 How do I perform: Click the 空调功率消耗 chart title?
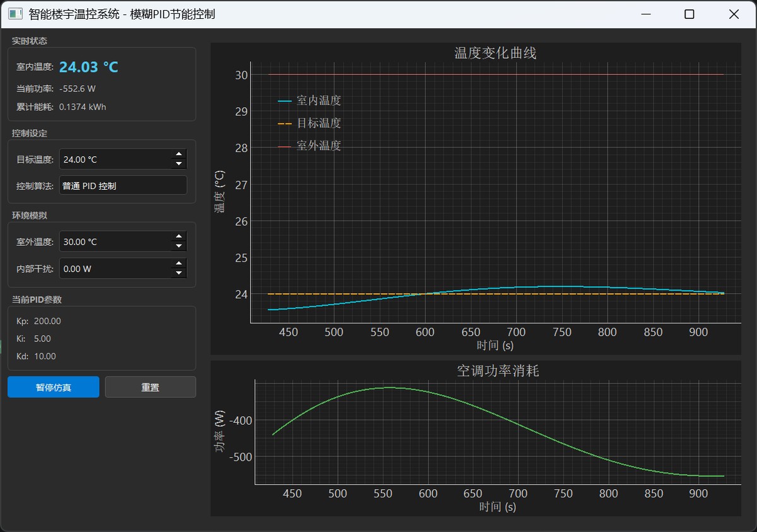[498, 371]
